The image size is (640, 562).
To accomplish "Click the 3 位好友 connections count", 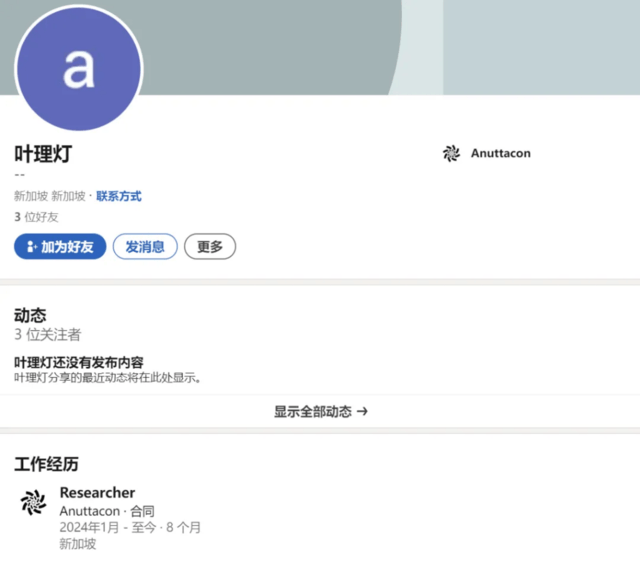I will [36, 217].
